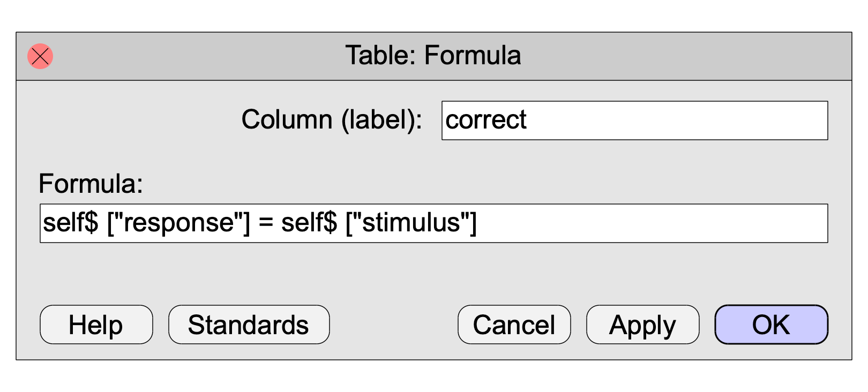This screenshot has width=868, height=392.
Task: Click the "Formula:" text label
Action: point(91,184)
